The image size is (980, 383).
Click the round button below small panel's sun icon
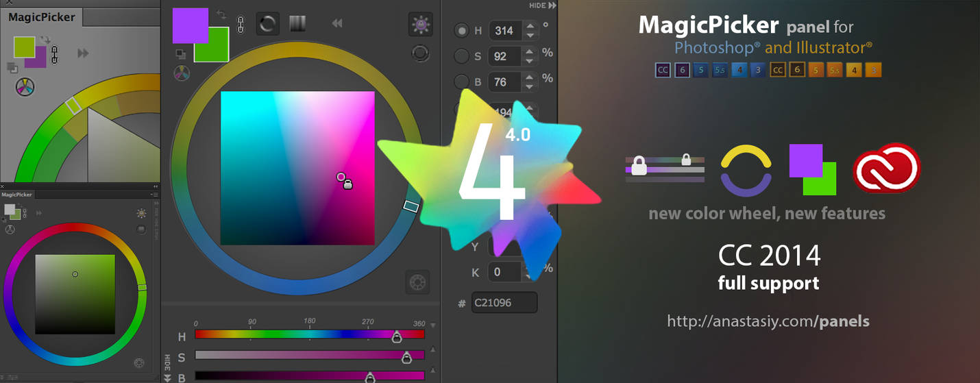[x=141, y=228]
